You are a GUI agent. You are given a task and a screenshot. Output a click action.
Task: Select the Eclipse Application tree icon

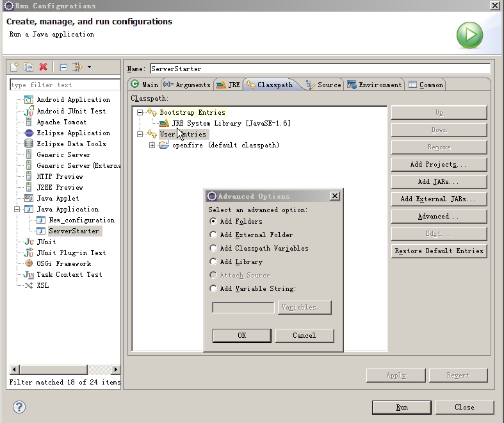pyautogui.click(x=29, y=133)
